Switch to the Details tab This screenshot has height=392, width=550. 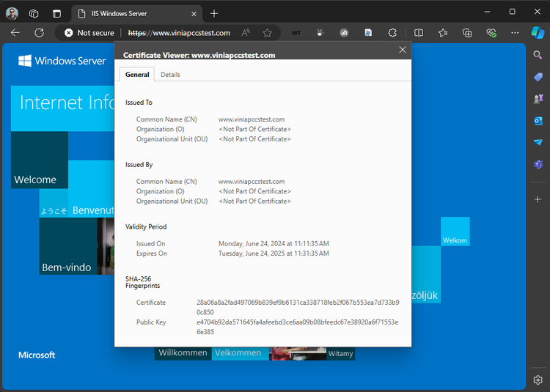[170, 75]
